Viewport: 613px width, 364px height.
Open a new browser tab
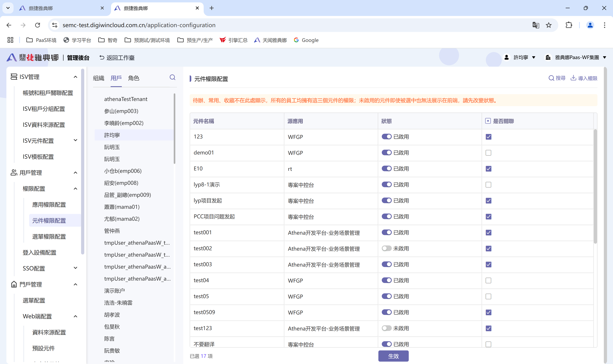pos(211,8)
